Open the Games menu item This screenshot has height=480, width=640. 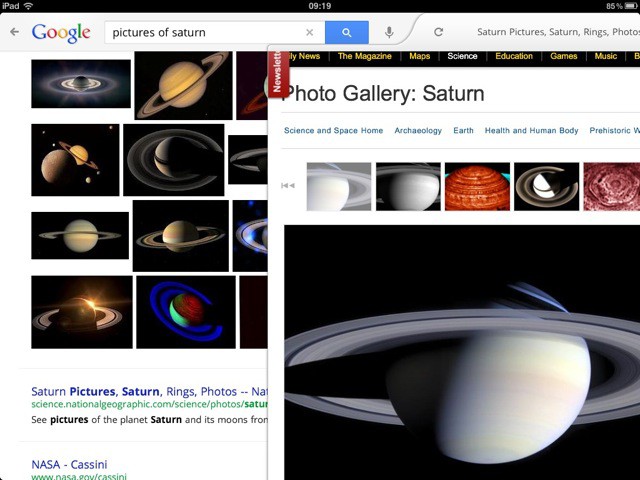[x=564, y=56]
